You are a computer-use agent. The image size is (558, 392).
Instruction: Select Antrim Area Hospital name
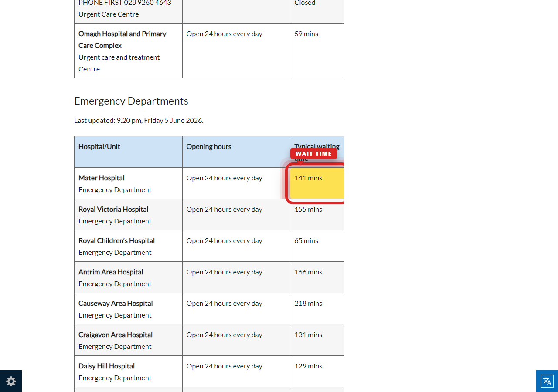tap(111, 272)
